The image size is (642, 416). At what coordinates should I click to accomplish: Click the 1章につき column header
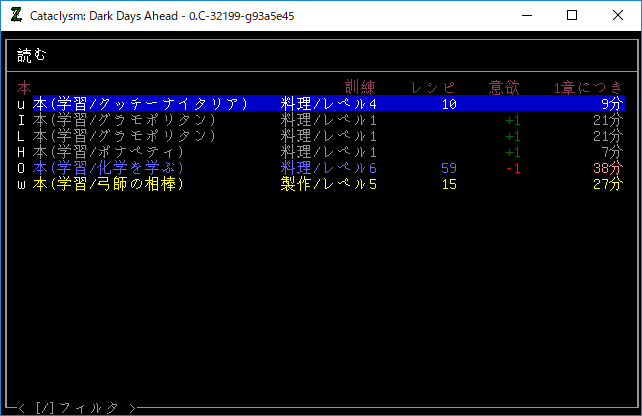[x=588, y=88]
